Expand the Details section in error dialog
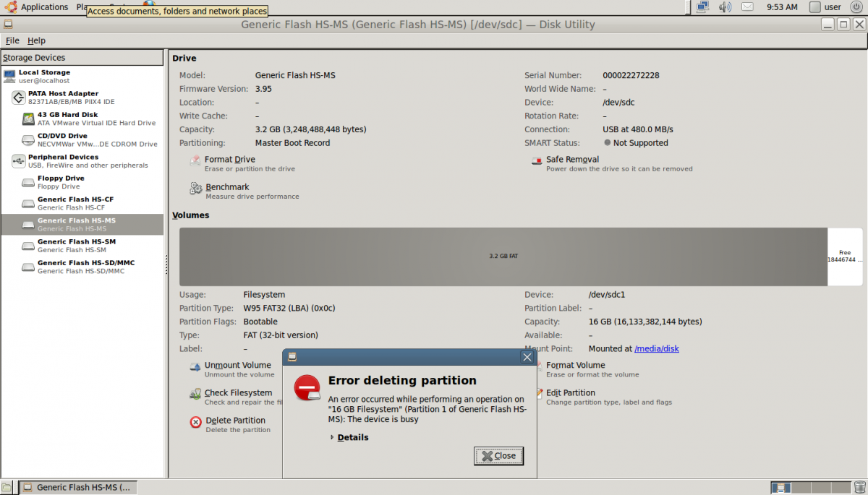The width and height of the screenshot is (868, 495). (352, 437)
